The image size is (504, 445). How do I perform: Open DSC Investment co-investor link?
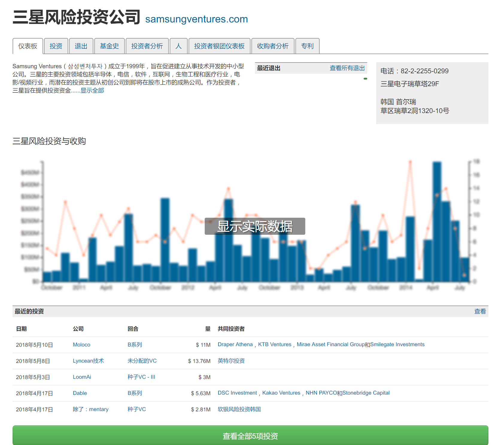coord(237,393)
